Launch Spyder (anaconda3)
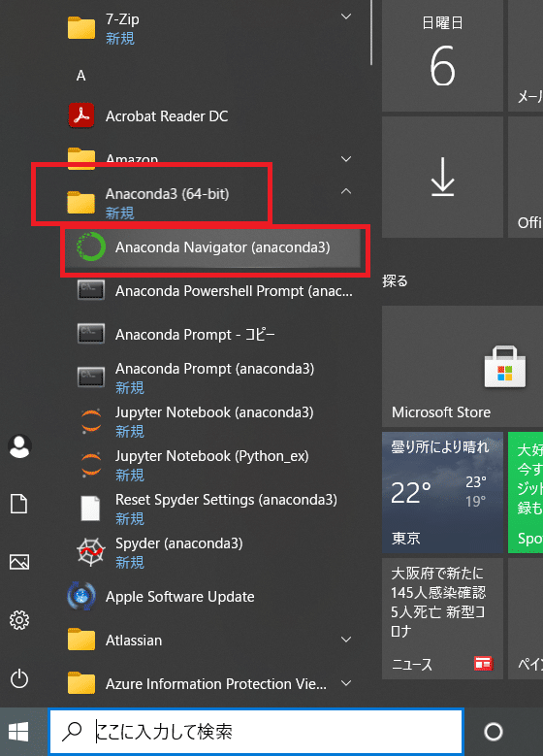Viewport: 543px width, 756px height. 212,552
